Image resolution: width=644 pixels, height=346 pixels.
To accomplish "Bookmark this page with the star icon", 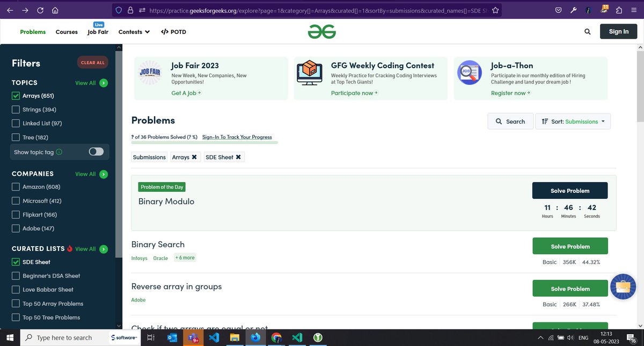I will coord(495,10).
